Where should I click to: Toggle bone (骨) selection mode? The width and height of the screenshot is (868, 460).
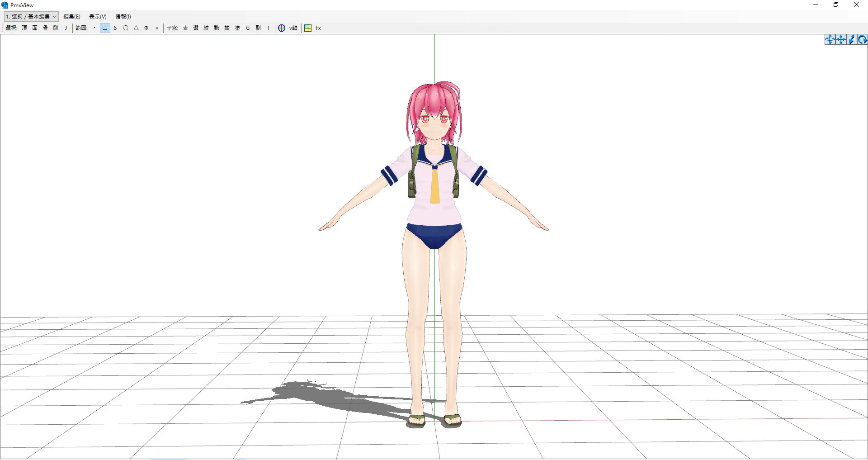(45, 28)
